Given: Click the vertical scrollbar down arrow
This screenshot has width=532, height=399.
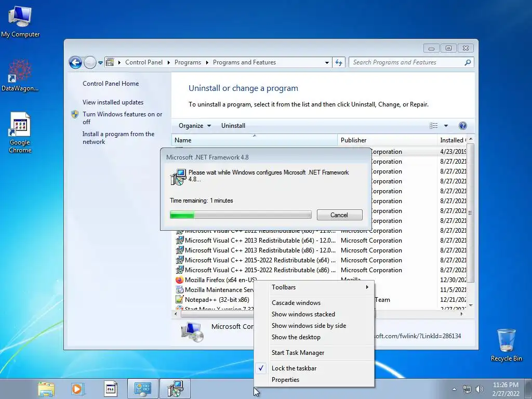Looking at the screenshot, I should [x=471, y=305].
